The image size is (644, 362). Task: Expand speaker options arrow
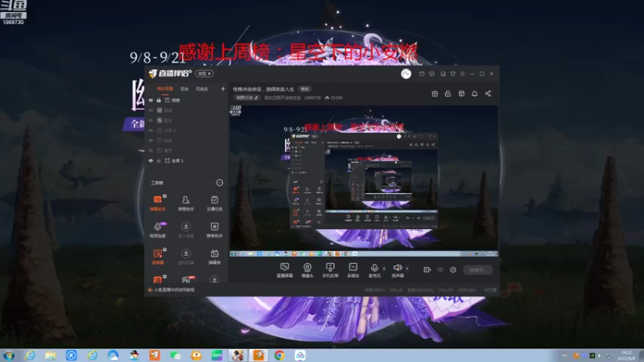coord(407,269)
